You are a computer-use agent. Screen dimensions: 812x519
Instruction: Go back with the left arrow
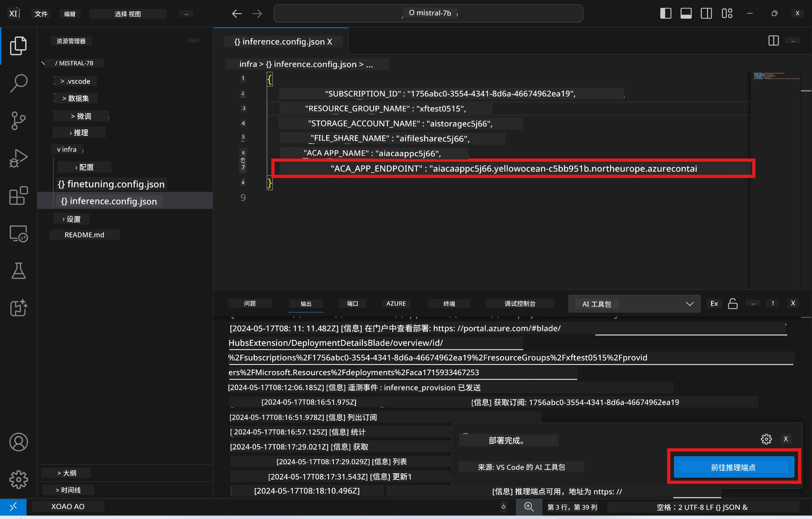coord(237,14)
